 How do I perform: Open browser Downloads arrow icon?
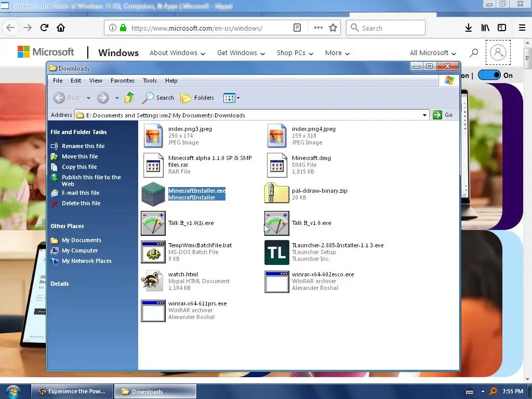click(469, 28)
